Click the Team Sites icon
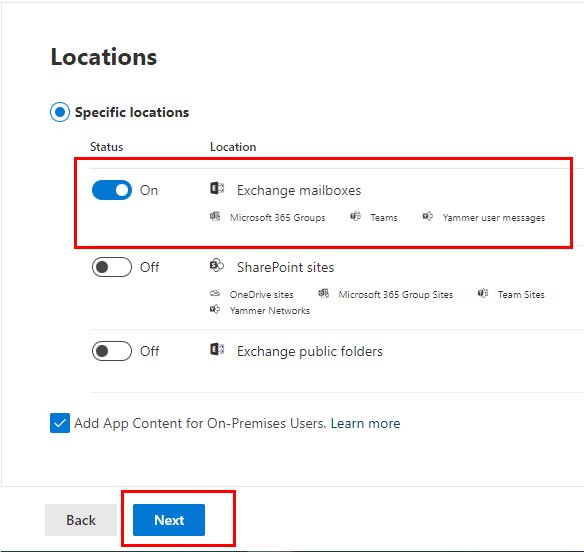The height and width of the screenshot is (552, 584). (x=483, y=294)
